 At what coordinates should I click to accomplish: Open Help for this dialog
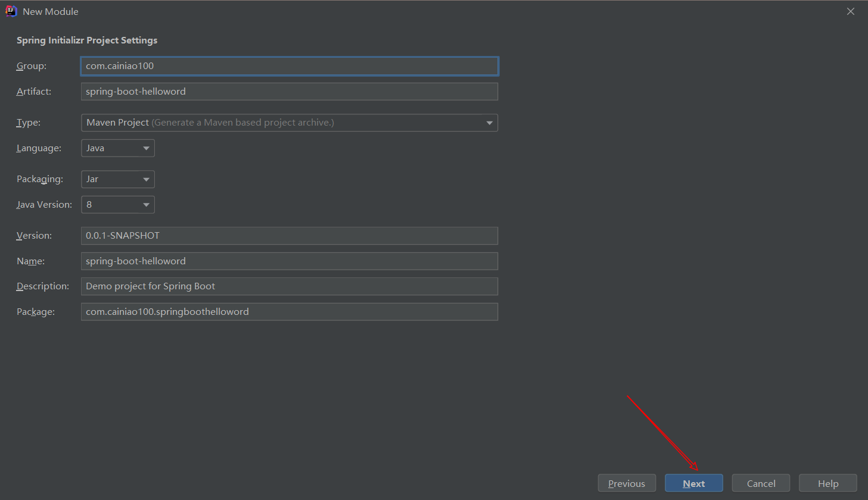click(828, 483)
